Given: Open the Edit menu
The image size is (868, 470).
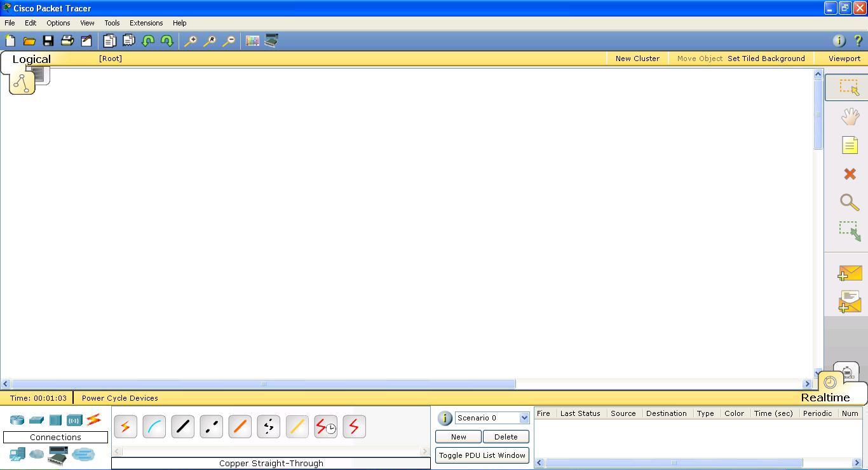Looking at the screenshot, I should (x=31, y=23).
